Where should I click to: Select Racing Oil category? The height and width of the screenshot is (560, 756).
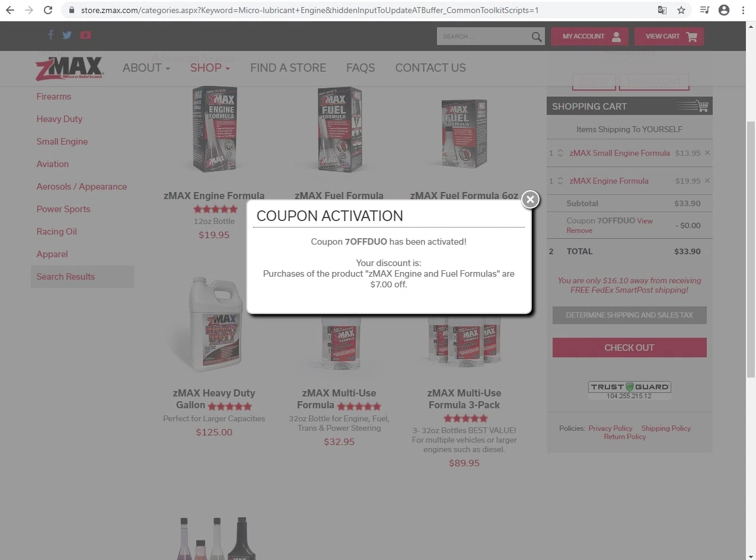click(x=56, y=232)
